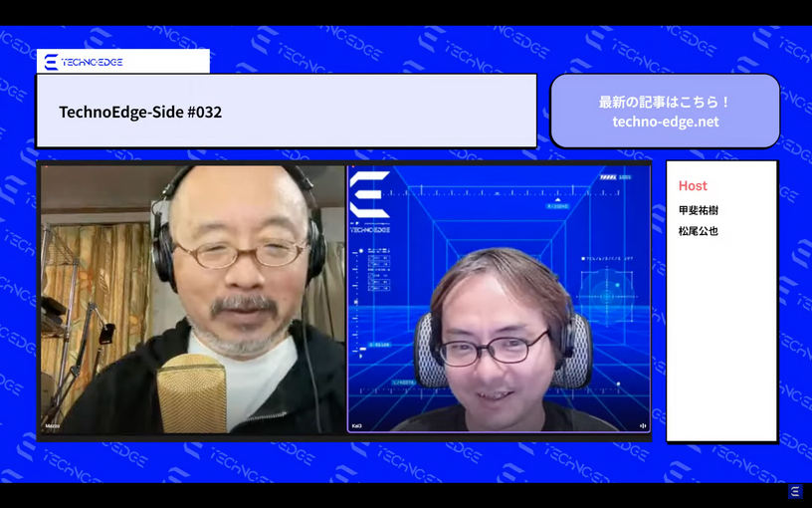Screen dimensions: 812x508
Task: Click the left video feed of man with microphone
Action: 193,299
